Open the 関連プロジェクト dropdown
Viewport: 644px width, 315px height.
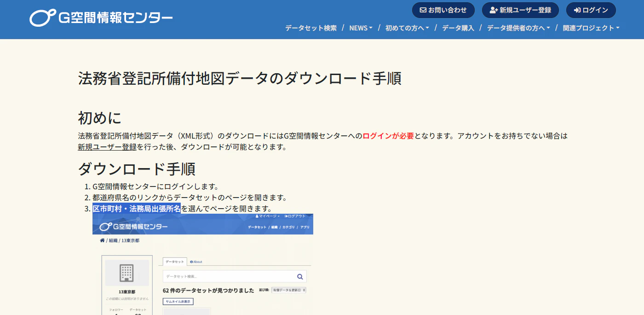click(591, 28)
